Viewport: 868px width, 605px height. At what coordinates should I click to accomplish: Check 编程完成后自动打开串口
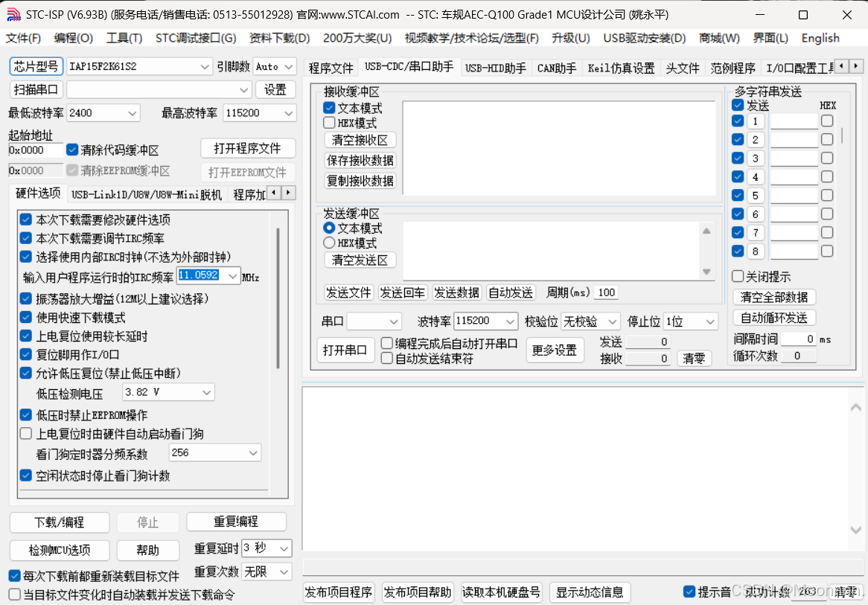point(387,343)
